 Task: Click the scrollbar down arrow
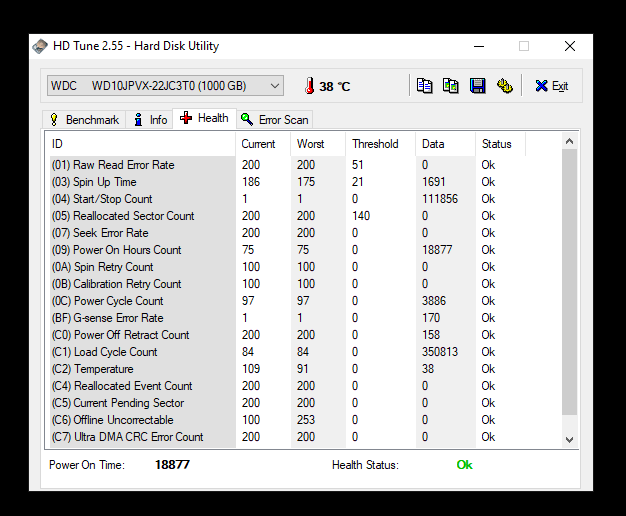(570, 440)
